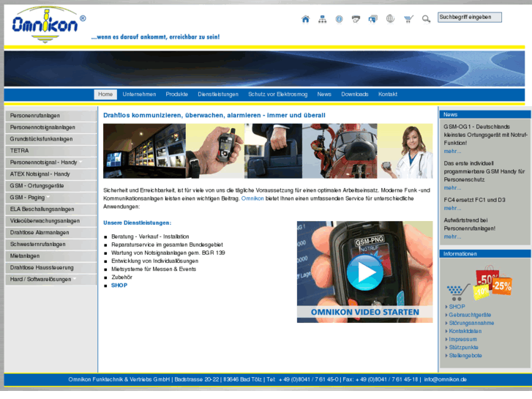Open SHOP link in Informationen panel
Image resolution: width=532 pixels, height=399 pixels.
[457, 307]
